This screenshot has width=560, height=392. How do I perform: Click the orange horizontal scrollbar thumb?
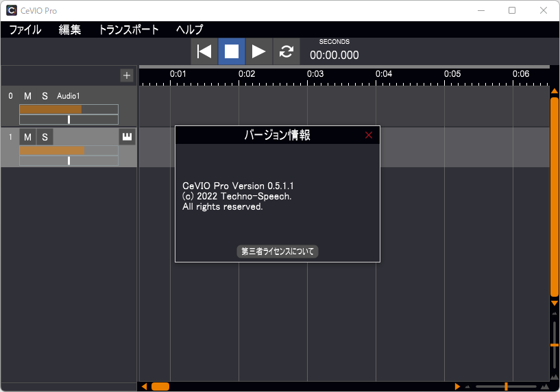click(160, 387)
